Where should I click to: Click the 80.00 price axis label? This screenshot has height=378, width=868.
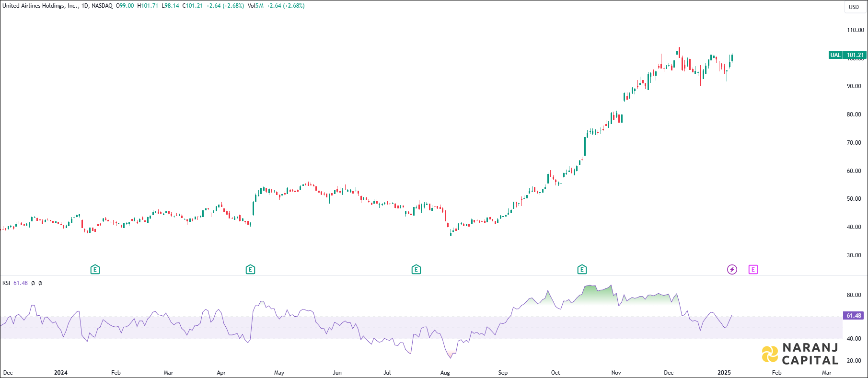[x=854, y=115]
